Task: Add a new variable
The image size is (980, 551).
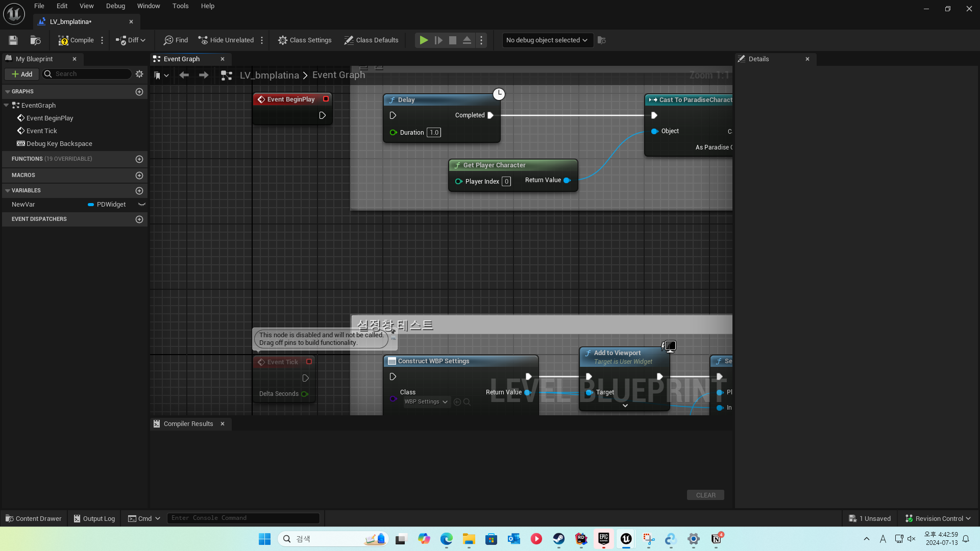Action: pyautogui.click(x=139, y=191)
